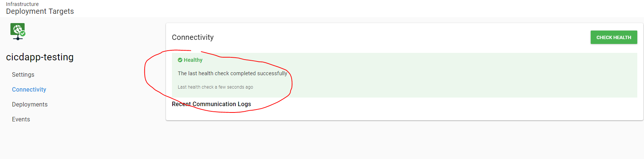Click the last health check timestamp text

(216, 87)
